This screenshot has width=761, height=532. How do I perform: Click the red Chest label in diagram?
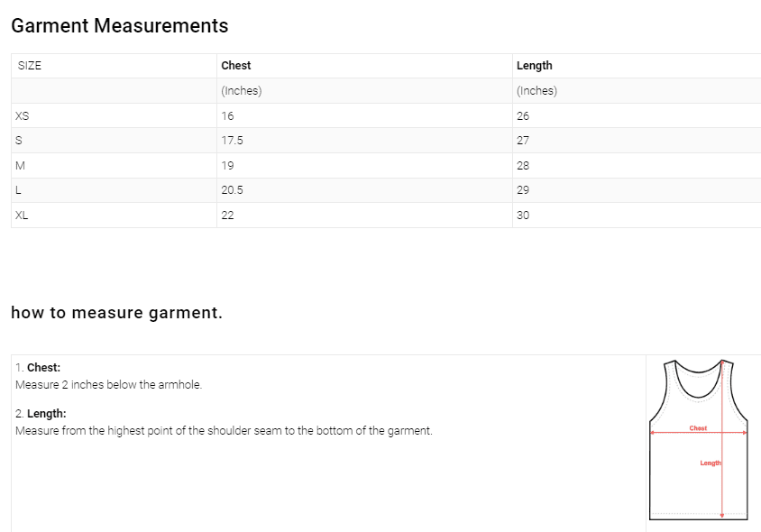pos(698,428)
